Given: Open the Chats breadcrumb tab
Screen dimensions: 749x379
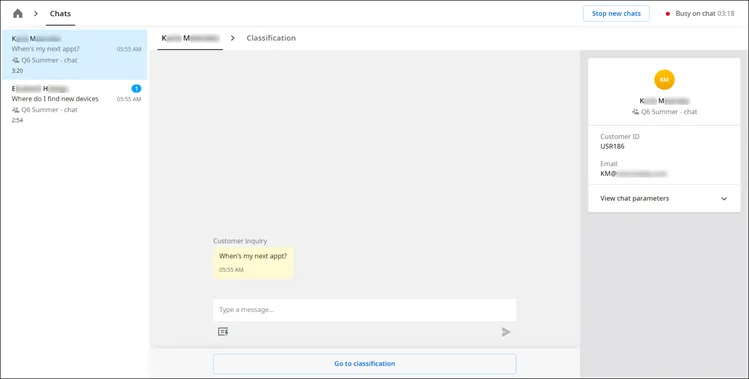Looking at the screenshot, I should [60, 13].
